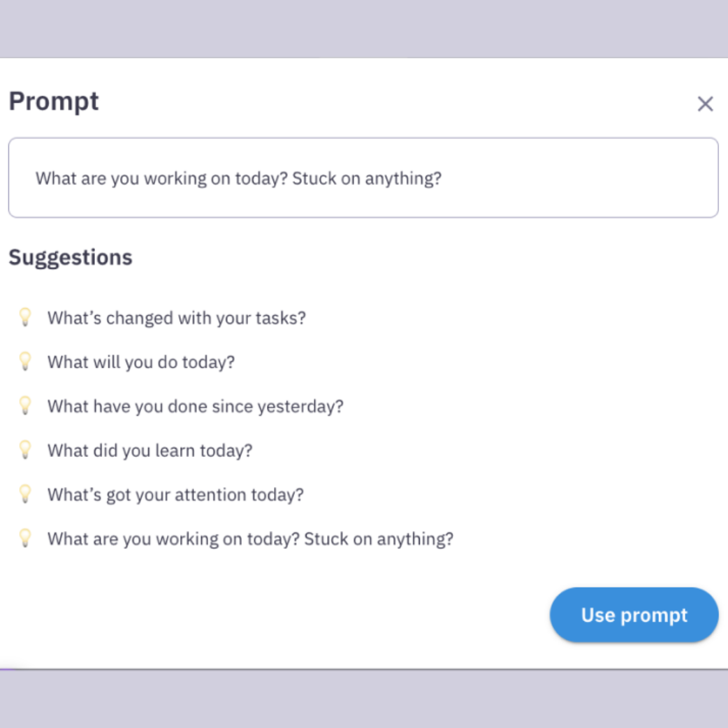The width and height of the screenshot is (728, 728).
Task: Focus the prompt text input field
Action: pyautogui.click(x=363, y=178)
